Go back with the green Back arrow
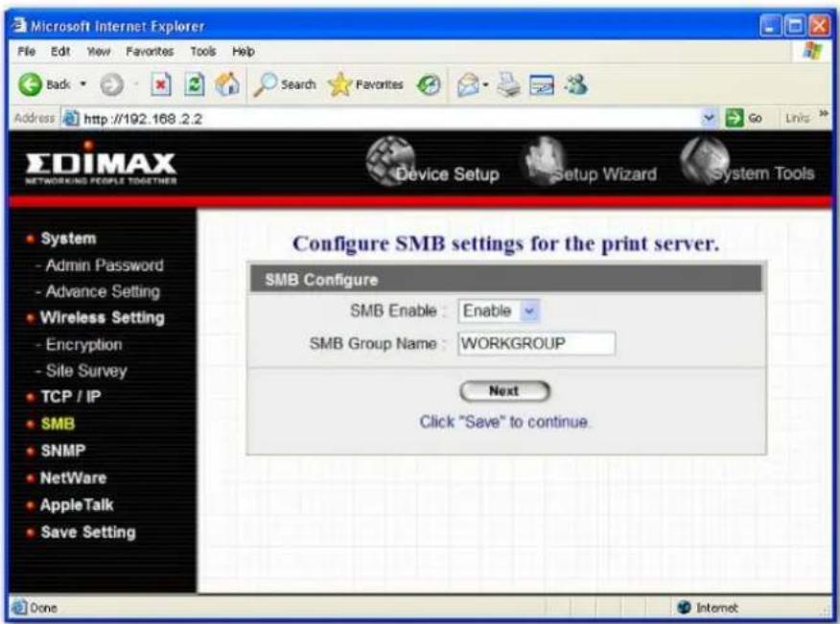Image resolution: width=840 pixels, height=624 pixels. coord(31,84)
